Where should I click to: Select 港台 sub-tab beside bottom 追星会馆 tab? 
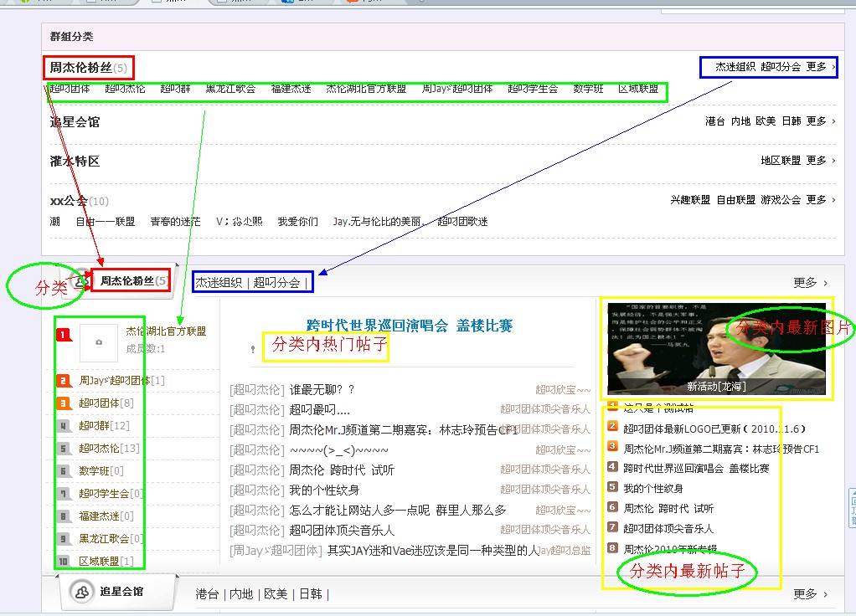pos(207,594)
